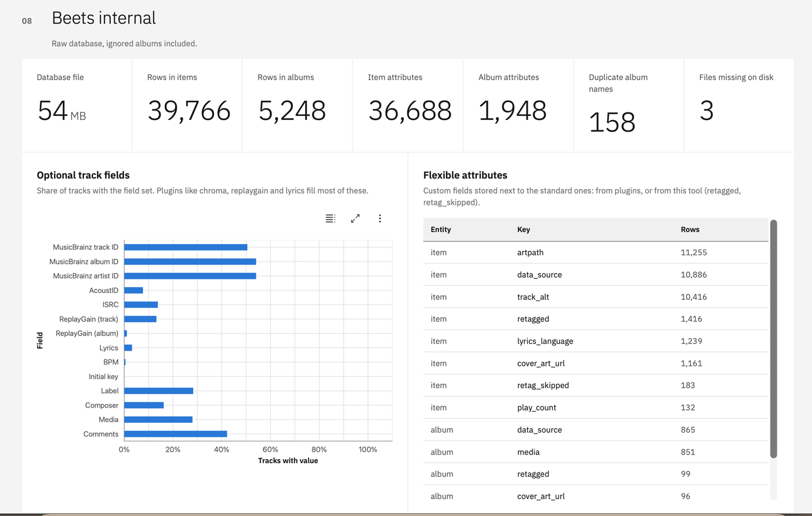Click the MusicBrainz album ID bar

(190, 261)
